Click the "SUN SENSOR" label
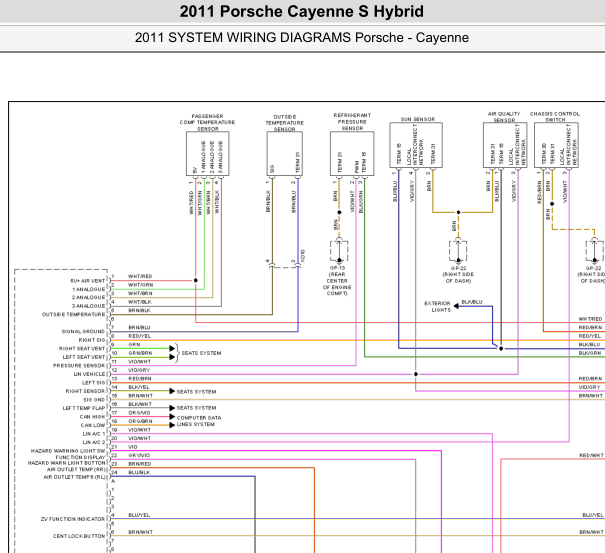Image resolution: width=605 pixels, height=553 pixels. point(417,119)
